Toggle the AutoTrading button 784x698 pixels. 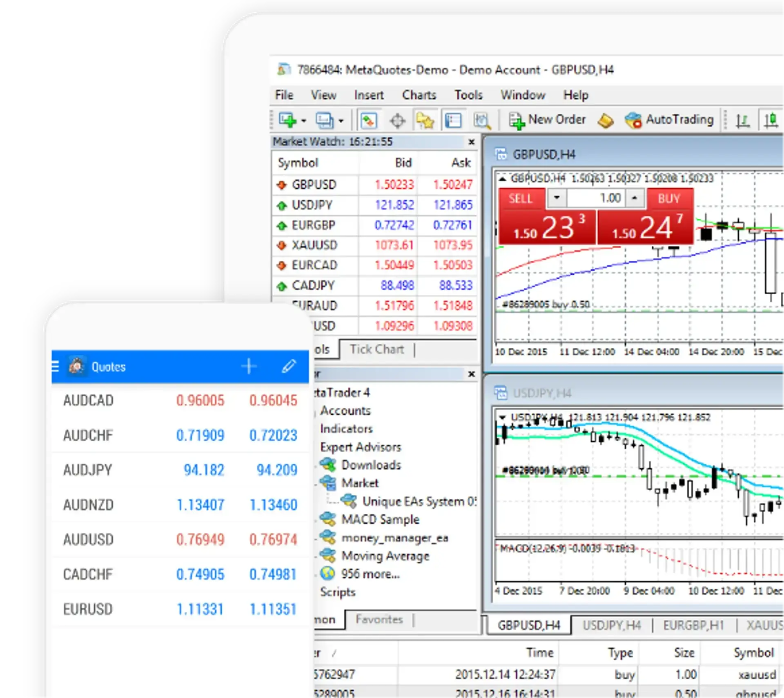pos(669,120)
